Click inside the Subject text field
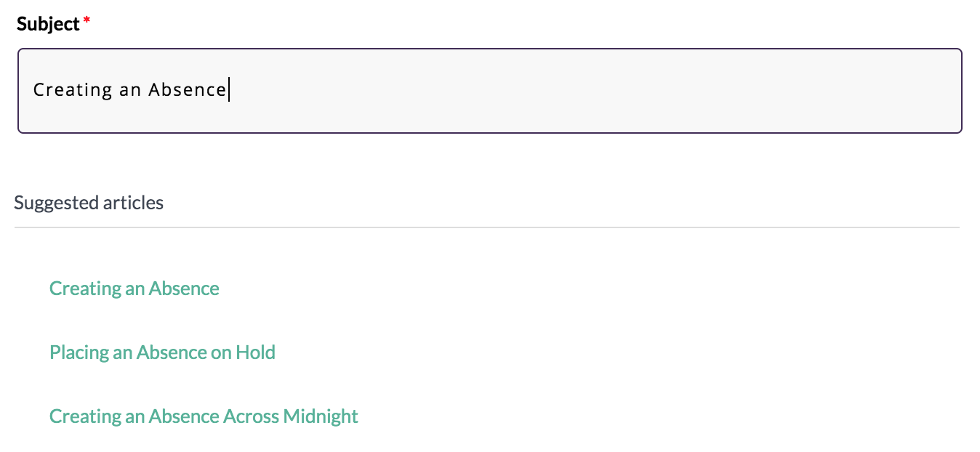 point(489,91)
